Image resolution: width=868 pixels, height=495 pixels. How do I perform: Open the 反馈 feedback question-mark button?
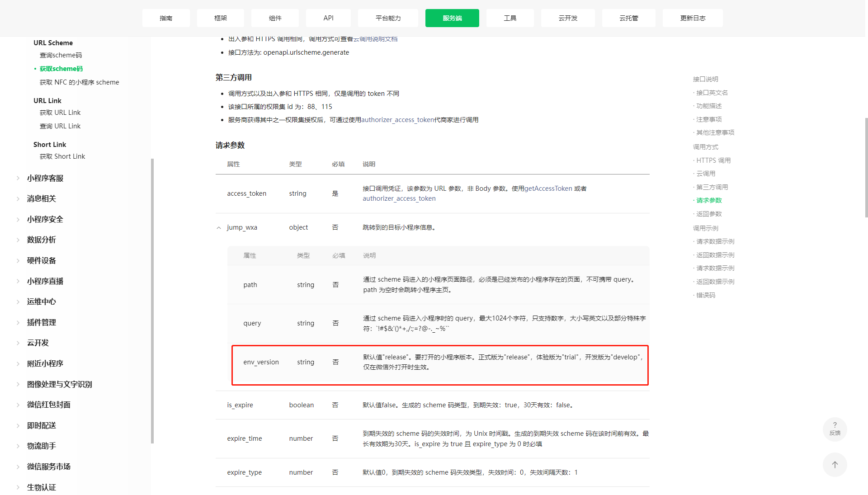[835, 429]
